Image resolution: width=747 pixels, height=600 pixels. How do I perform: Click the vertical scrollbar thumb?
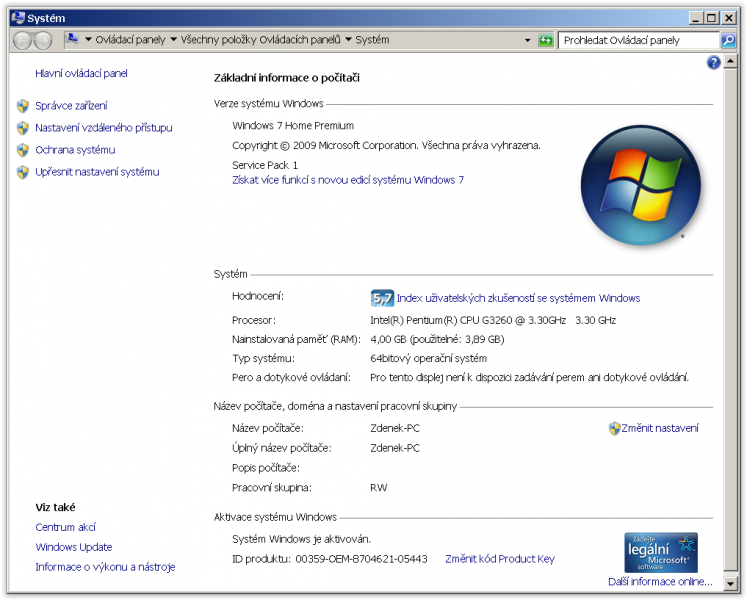click(x=730, y=319)
